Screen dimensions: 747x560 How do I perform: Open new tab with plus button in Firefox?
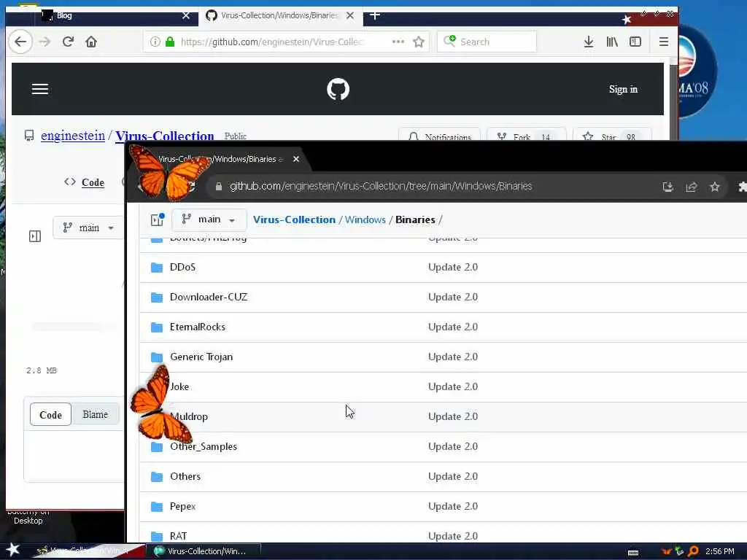pos(375,15)
